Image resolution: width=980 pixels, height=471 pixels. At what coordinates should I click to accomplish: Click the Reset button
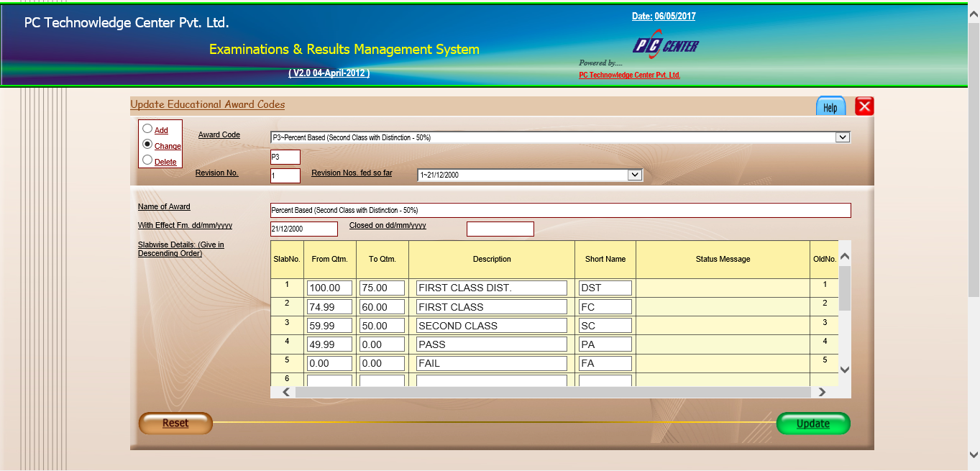175,424
